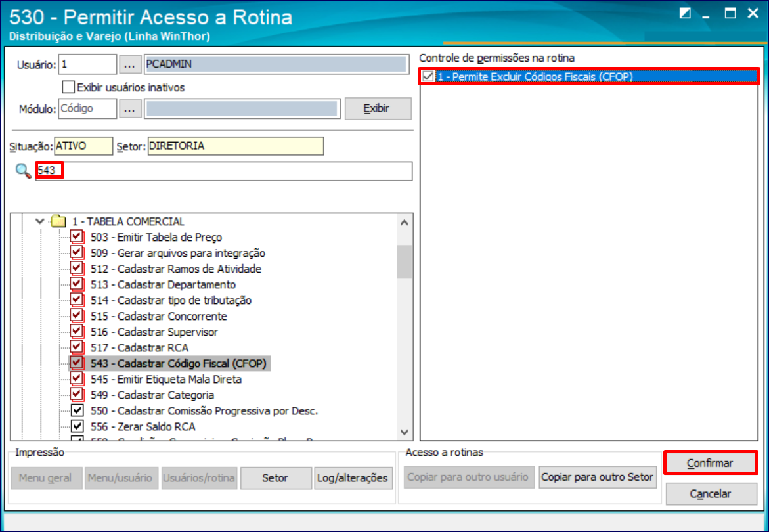This screenshot has width=769, height=532.
Task: Select 1 - TABELA COMERCIAL folder label
Action: click(x=128, y=221)
